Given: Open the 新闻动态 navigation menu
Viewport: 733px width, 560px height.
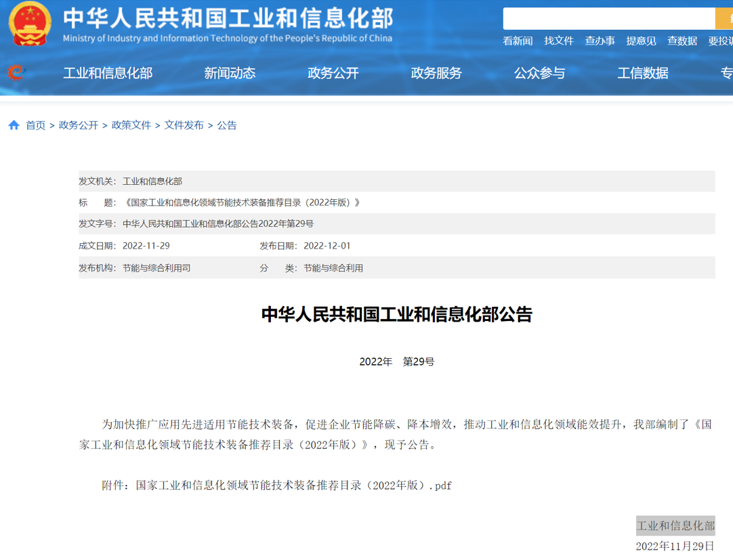Looking at the screenshot, I should 230,73.
